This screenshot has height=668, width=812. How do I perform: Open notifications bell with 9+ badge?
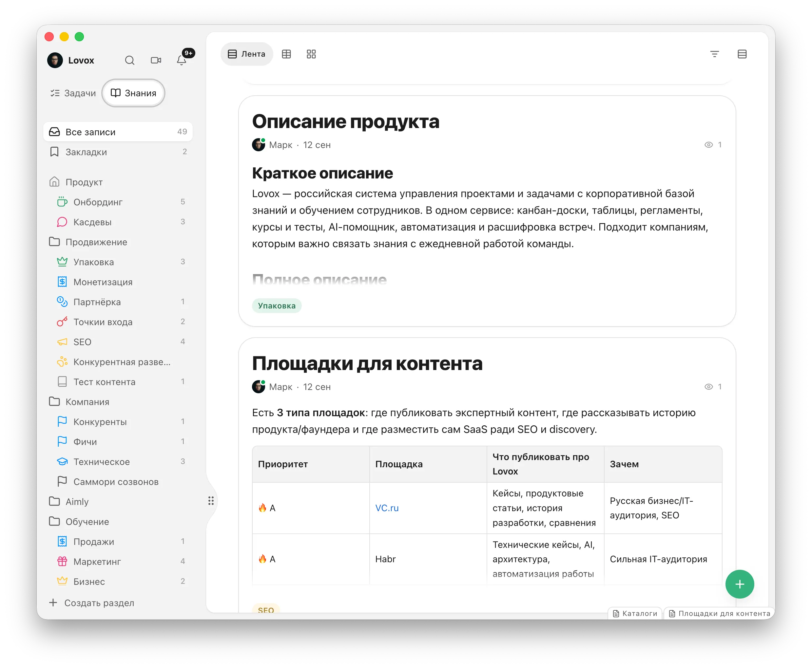(182, 60)
